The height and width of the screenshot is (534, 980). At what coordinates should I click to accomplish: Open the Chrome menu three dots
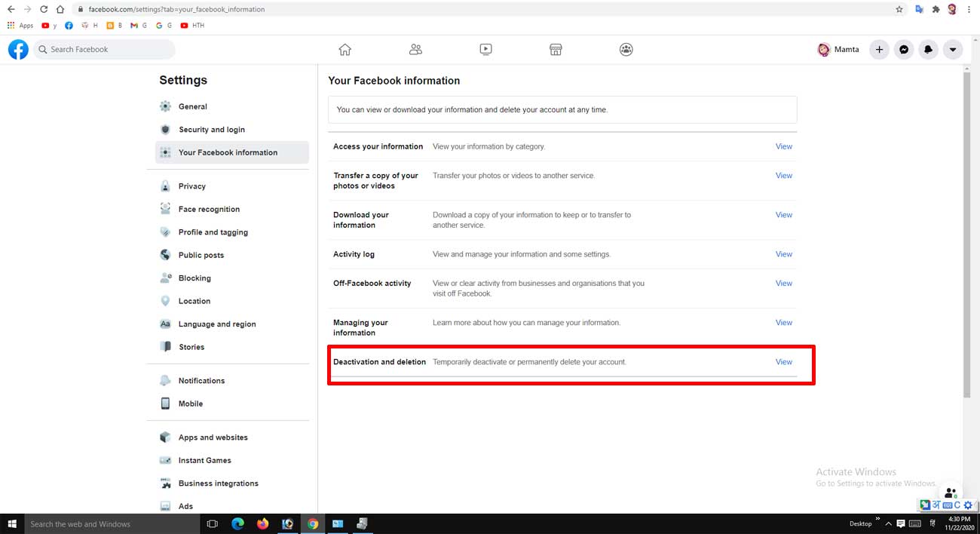969,10
